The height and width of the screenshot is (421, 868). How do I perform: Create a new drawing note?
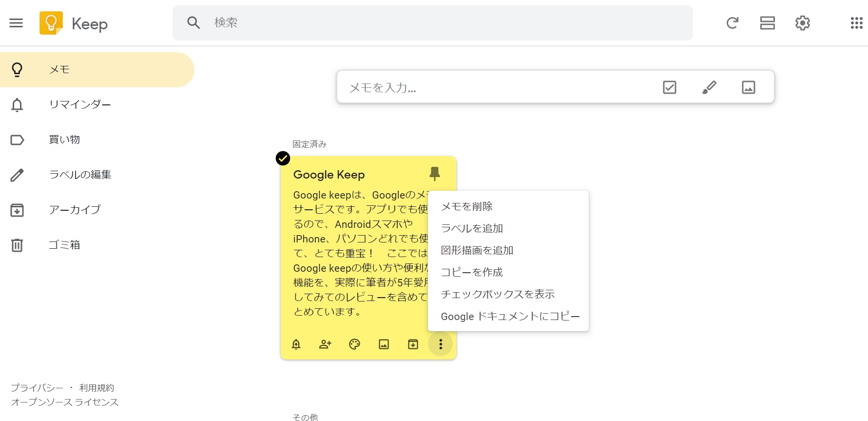709,87
